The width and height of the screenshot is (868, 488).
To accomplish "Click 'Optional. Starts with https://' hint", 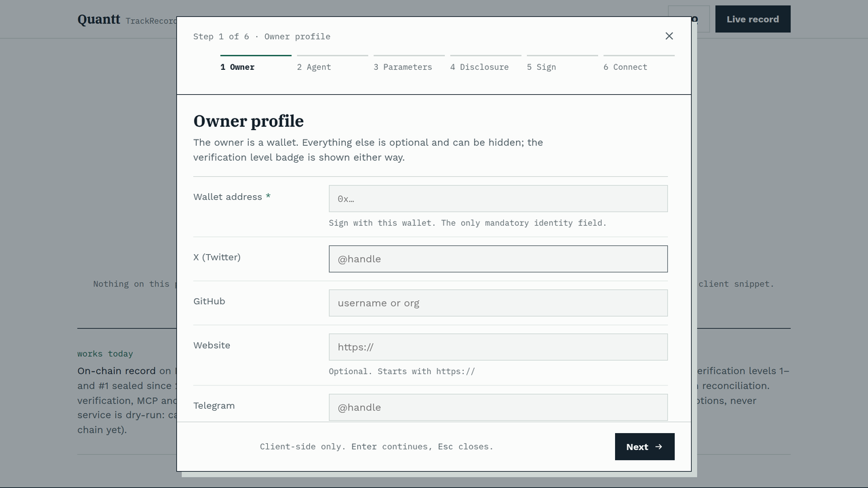I will [402, 371].
